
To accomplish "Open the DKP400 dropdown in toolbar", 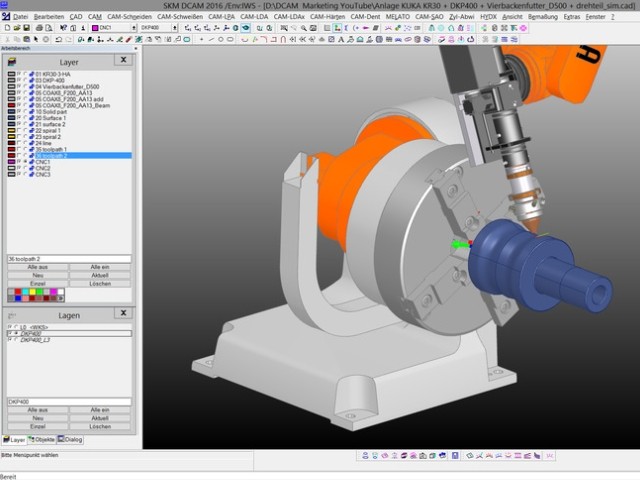I will coord(175,28).
